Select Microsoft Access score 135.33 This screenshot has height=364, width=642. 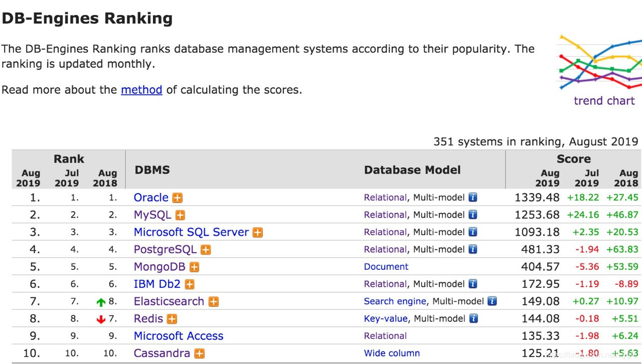(x=540, y=336)
